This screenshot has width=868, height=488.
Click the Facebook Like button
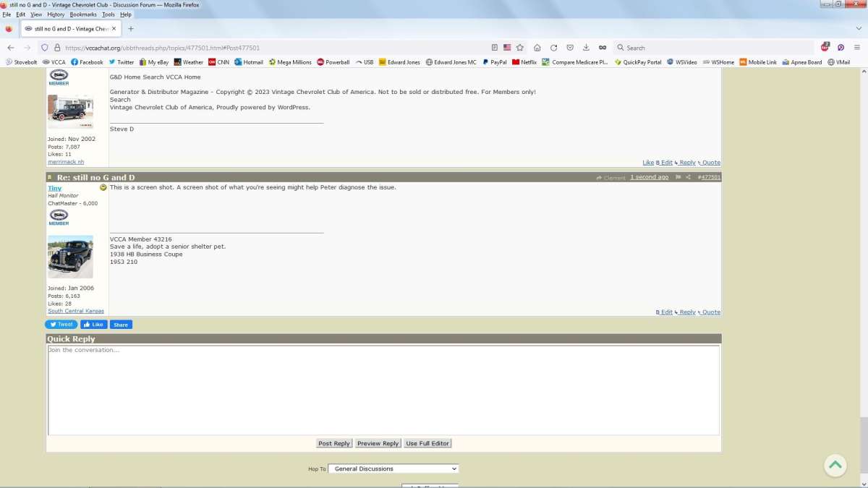(93, 325)
